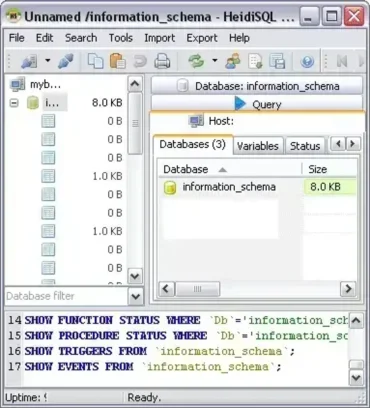Switch to the Variables tab

(258, 146)
